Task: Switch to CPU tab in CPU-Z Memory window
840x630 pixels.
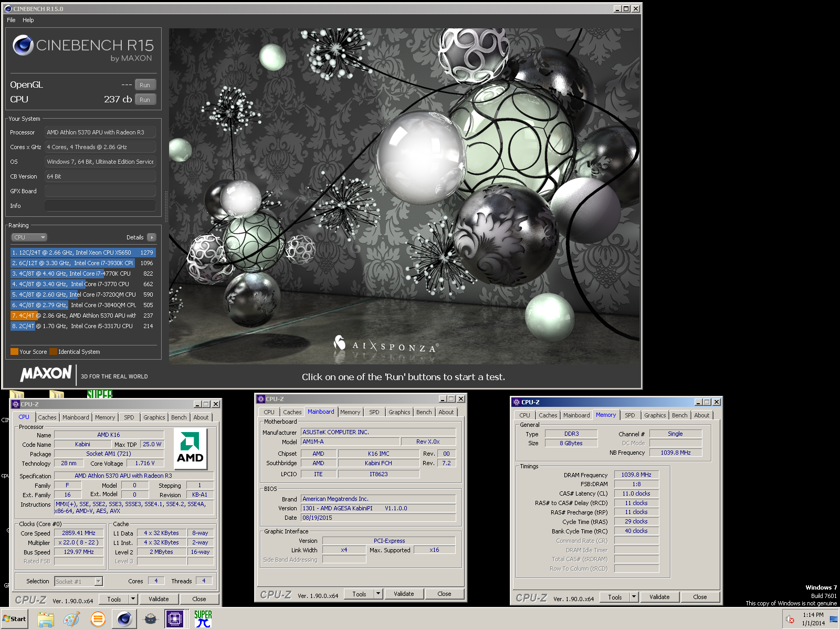Action: pyautogui.click(x=525, y=415)
